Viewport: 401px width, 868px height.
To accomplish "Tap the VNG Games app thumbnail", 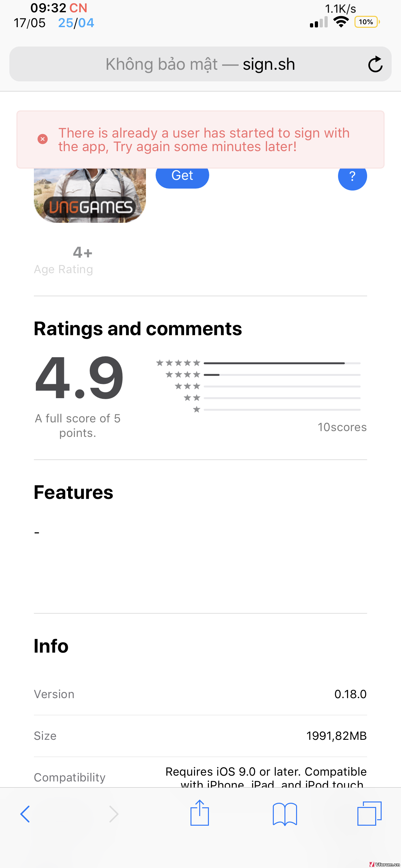I will 90,195.
